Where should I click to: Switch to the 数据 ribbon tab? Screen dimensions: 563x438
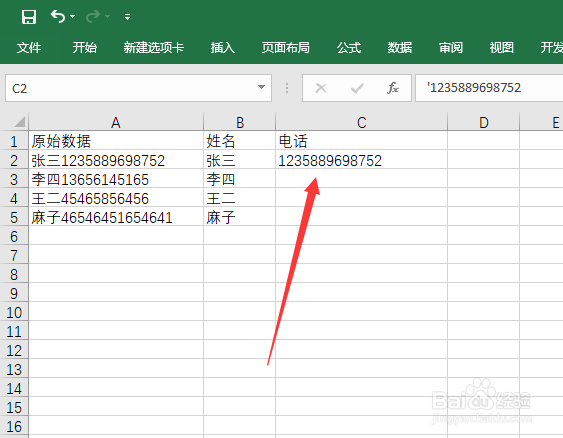400,47
